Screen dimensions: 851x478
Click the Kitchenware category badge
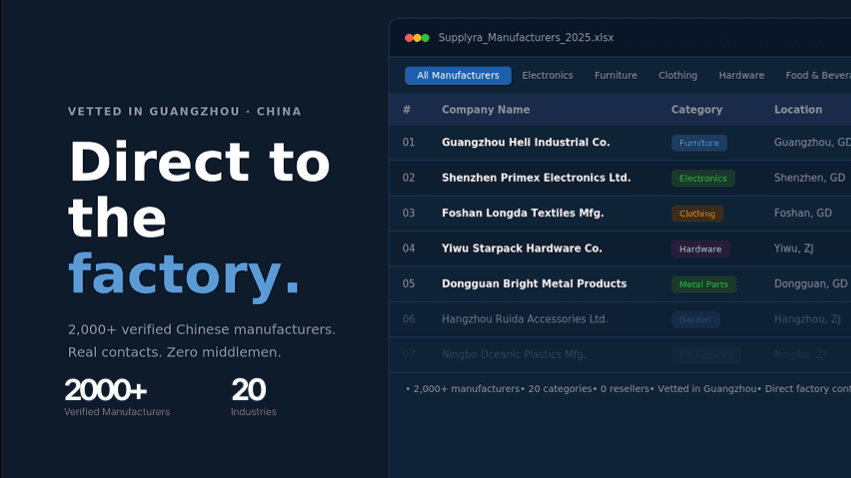(706, 355)
